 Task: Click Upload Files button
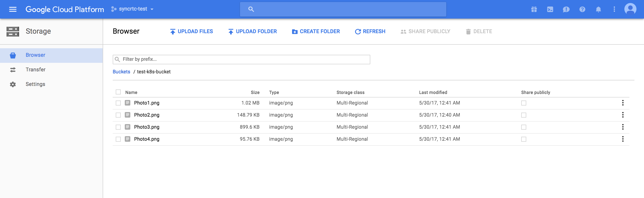click(191, 31)
